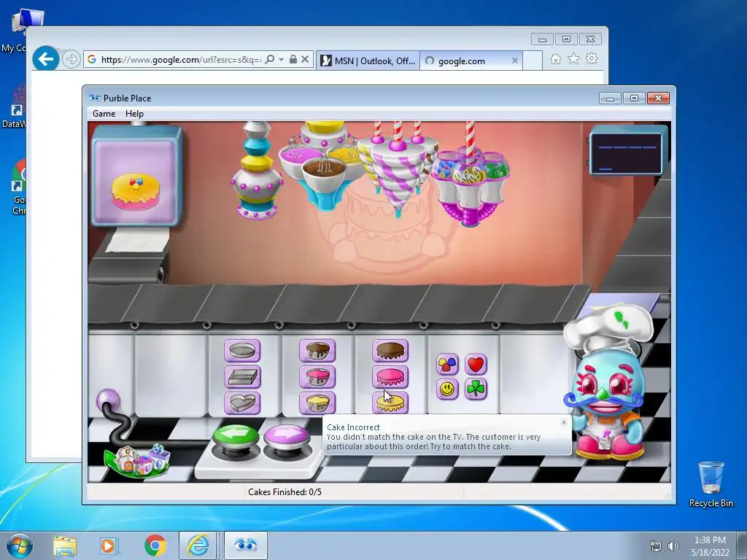Click Cakes Finished: 0/5 status text
This screenshot has width=747, height=560.
[x=285, y=492]
